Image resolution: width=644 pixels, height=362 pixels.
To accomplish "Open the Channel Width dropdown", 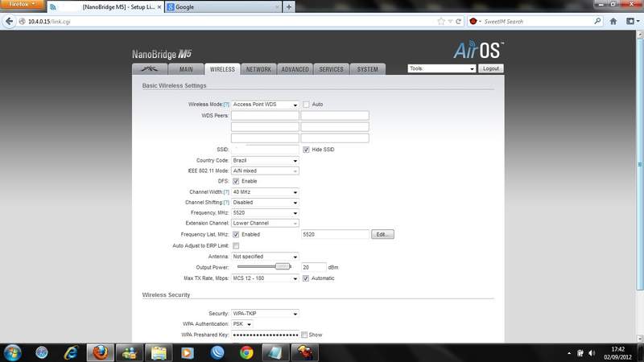I will (x=265, y=192).
